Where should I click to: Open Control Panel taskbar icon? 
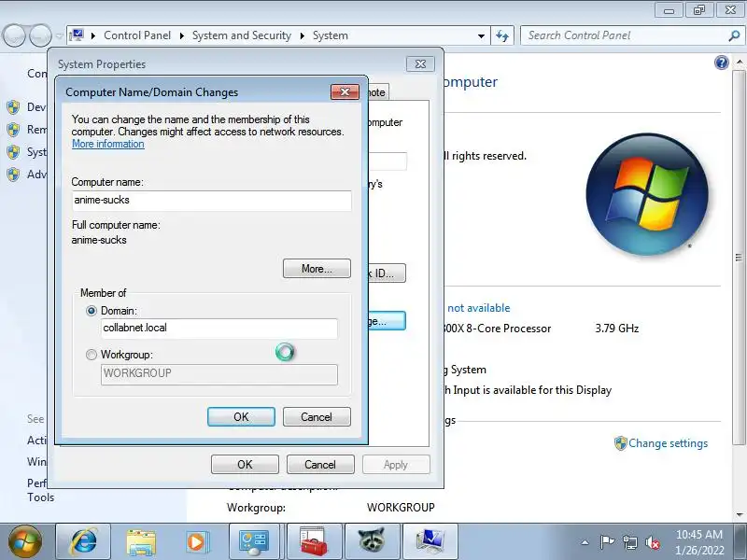point(254,541)
